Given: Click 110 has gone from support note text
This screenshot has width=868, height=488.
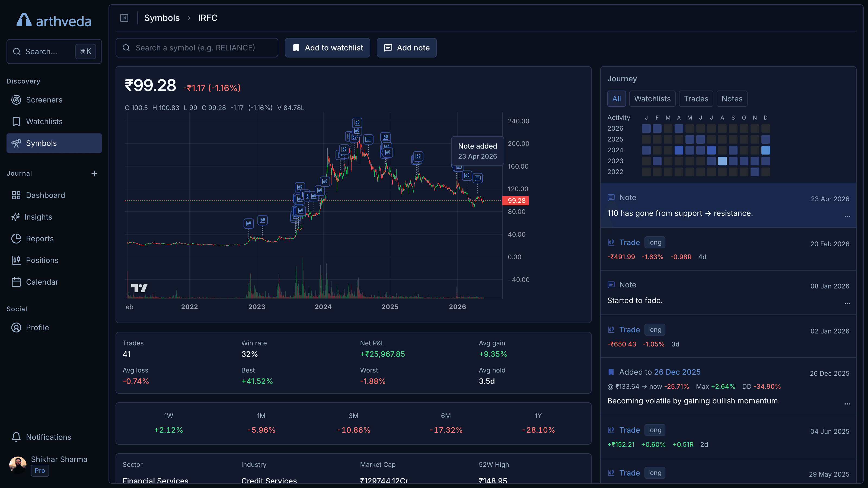Looking at the screenshot, I should pyautogui.click(x=680, y=213).
